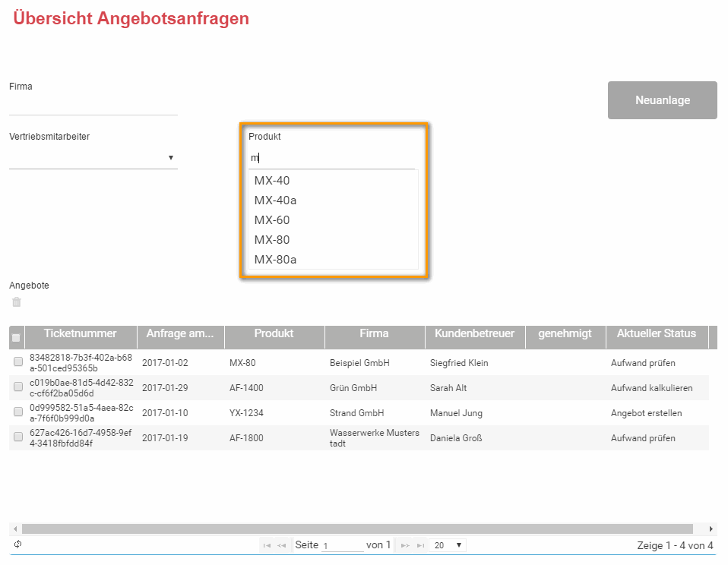Go to the previous page using the pager icon
Screen dimensions: 728x565
click(x=281, y=545)
